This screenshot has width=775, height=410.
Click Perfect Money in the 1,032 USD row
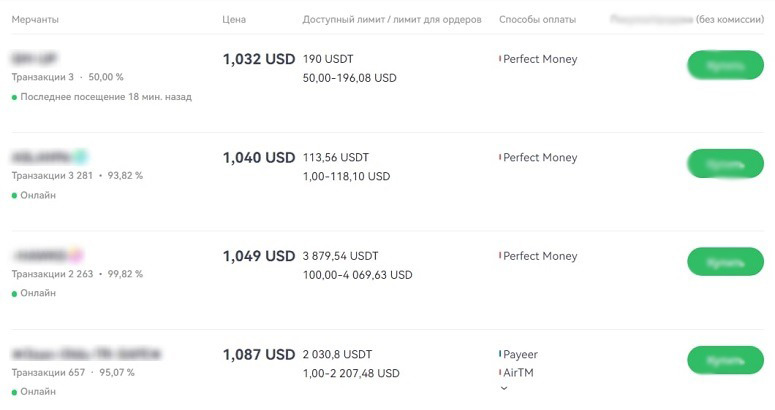(540, 59)
